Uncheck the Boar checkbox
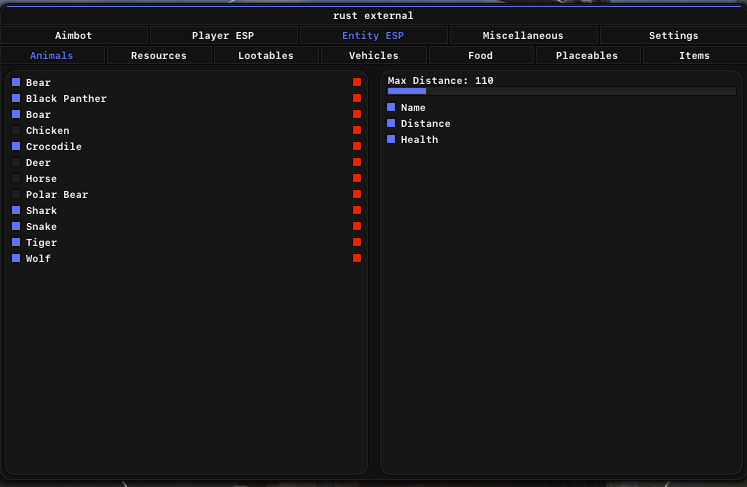This screenshot has height=487, width=747. tap(16, 114)
